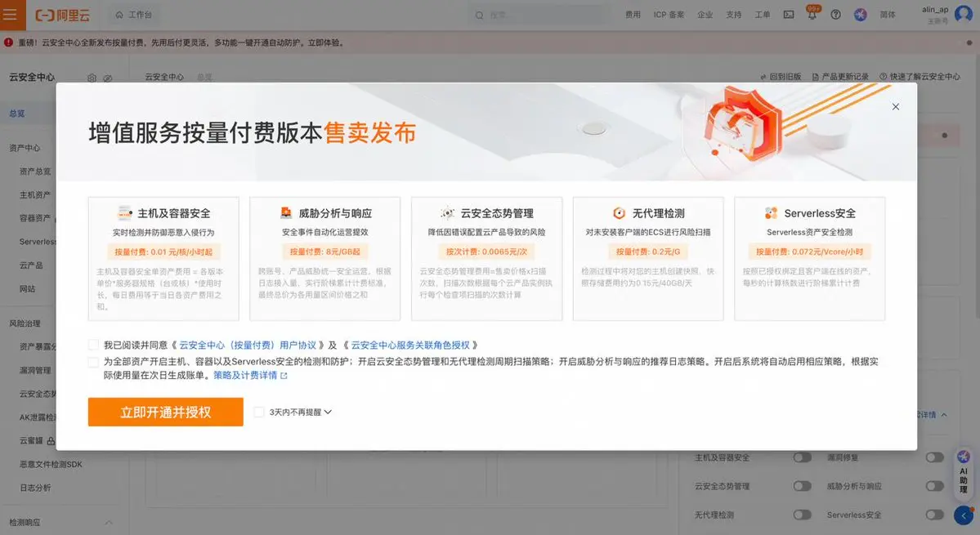The height and width of the screenshot is (535, 980).
Task: Toggle the 漏洞修复 switch
Action: [934, 457]
